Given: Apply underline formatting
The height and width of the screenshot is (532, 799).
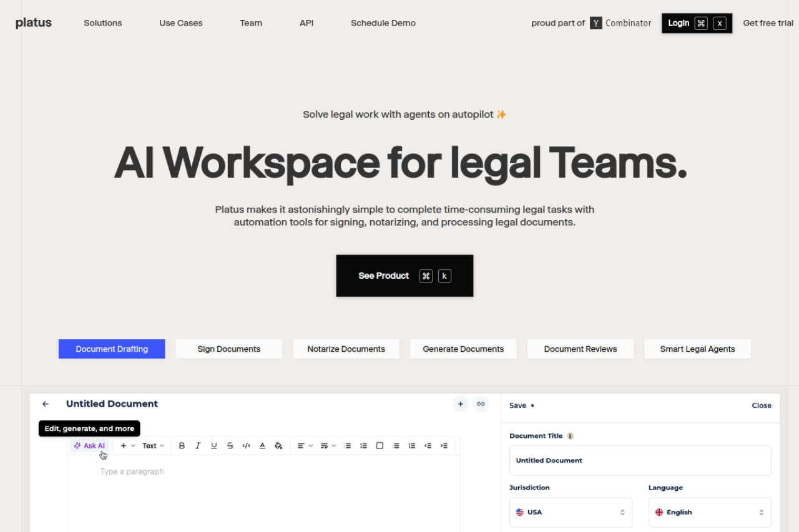Looking at the screenshot, I should pyautogui.click(x=214, y=446).
